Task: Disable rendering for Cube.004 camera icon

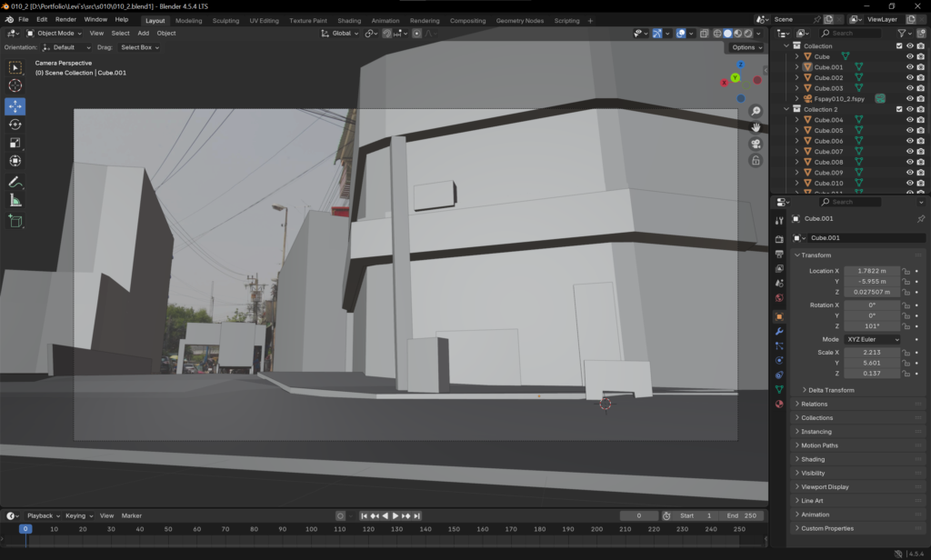Action: click(x=921, y=120)
